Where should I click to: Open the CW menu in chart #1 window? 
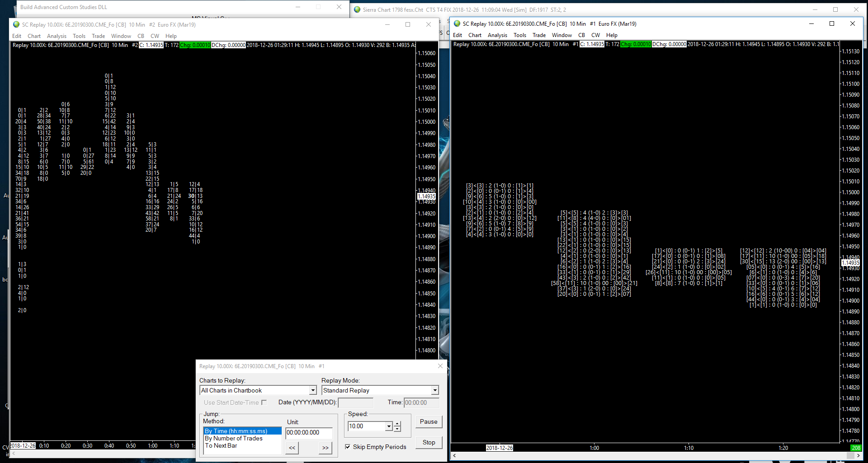click(x=595, y=35)
